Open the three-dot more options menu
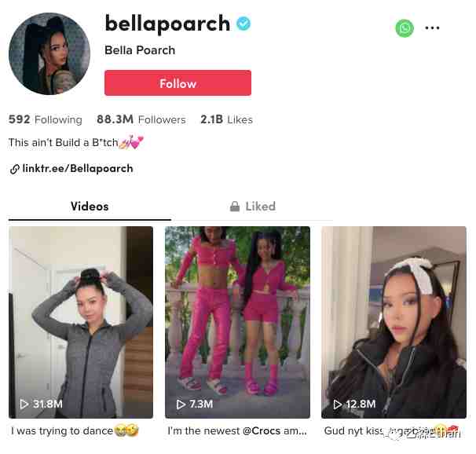This screenshot has height=454, width=476. 432,28
